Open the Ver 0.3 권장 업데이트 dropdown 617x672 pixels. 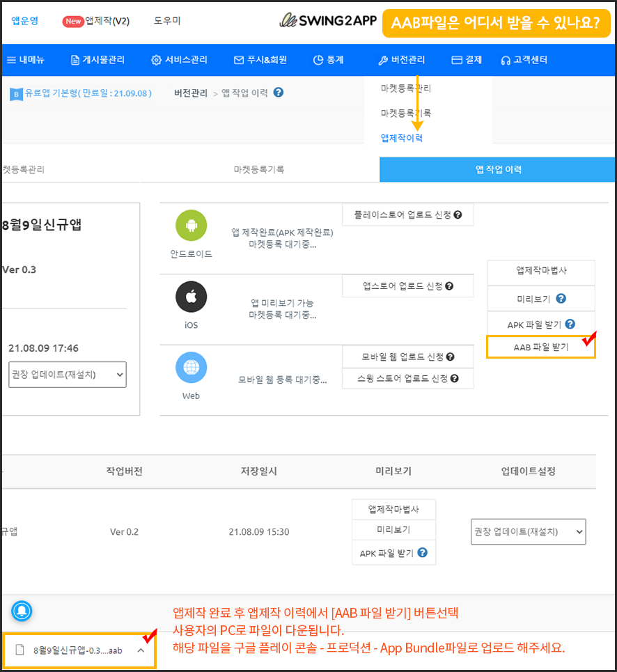pyautogui.click(x=68, y=375)
